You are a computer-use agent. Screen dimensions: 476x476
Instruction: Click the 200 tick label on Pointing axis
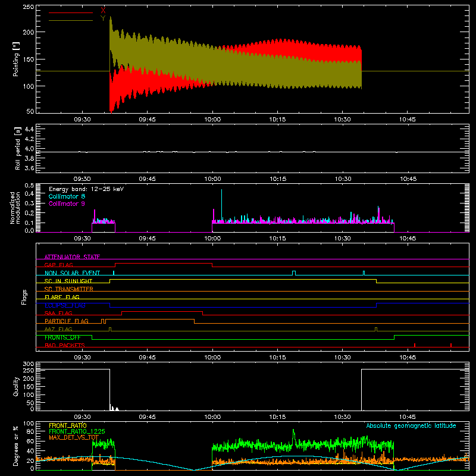(28, 32)
